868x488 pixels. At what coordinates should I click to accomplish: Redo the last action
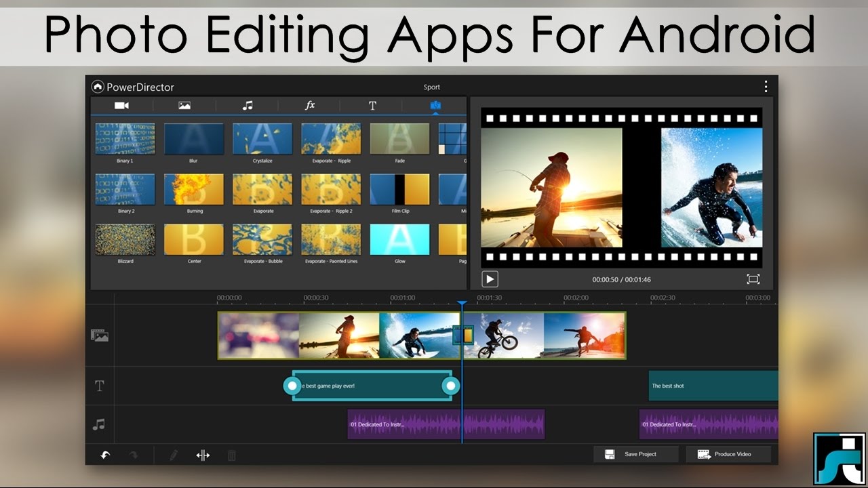[x=133, y=455]
